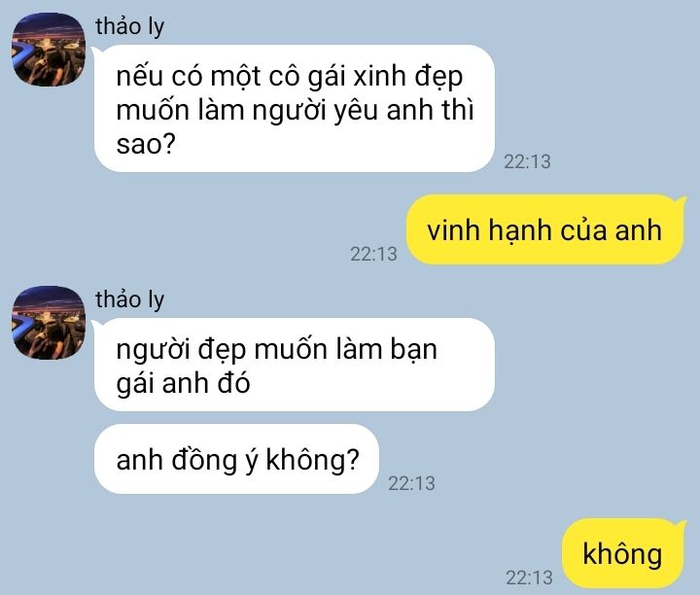Click the 22:13 timestamp beside first message
This screenshot has height=595, width=700.
click(x=527, y=161)
